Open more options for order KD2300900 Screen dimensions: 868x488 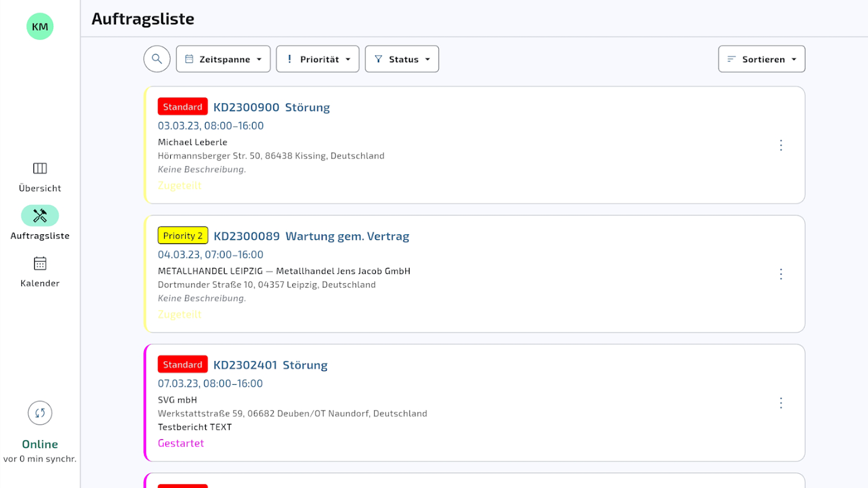click(x=781, y=145)
